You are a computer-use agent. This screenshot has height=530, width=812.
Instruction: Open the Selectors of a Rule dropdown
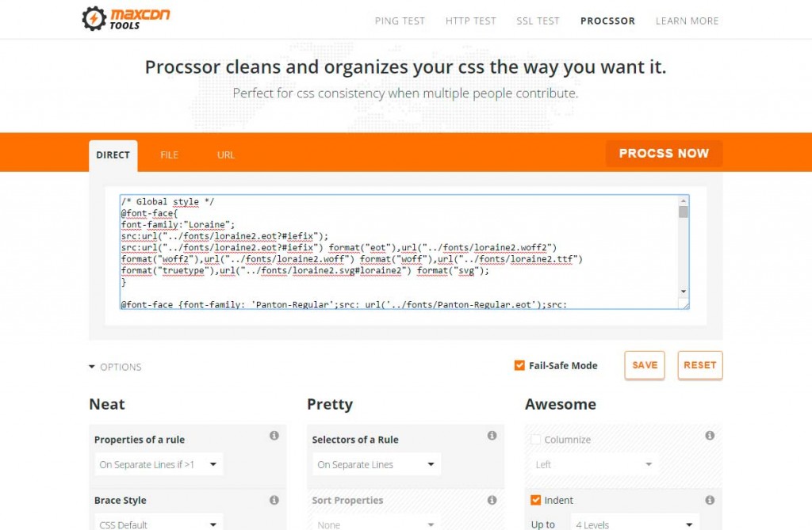[374, 463]
